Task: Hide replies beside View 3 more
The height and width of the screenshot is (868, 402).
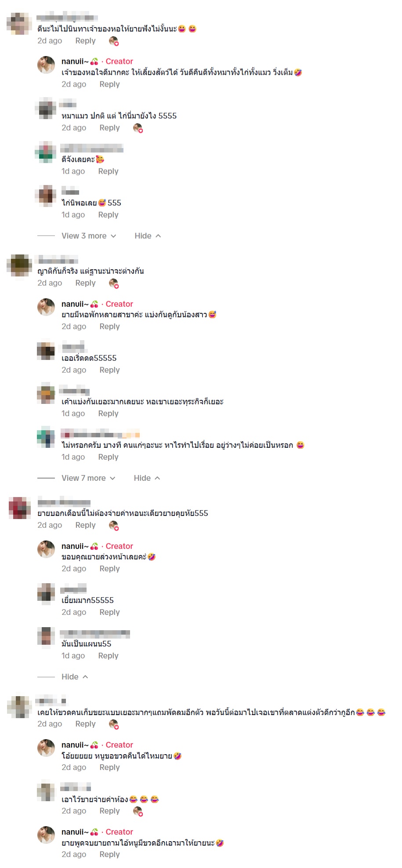Action: pos(148,236)
